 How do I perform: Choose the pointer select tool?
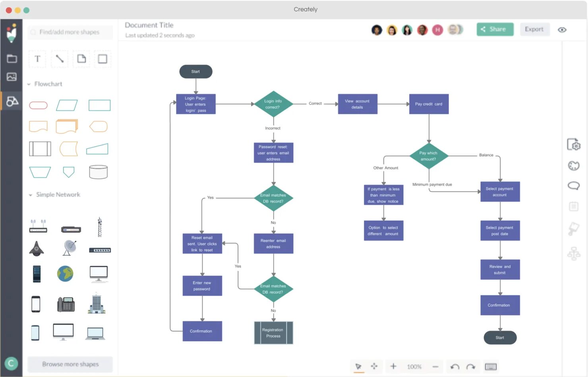[358, 366]
